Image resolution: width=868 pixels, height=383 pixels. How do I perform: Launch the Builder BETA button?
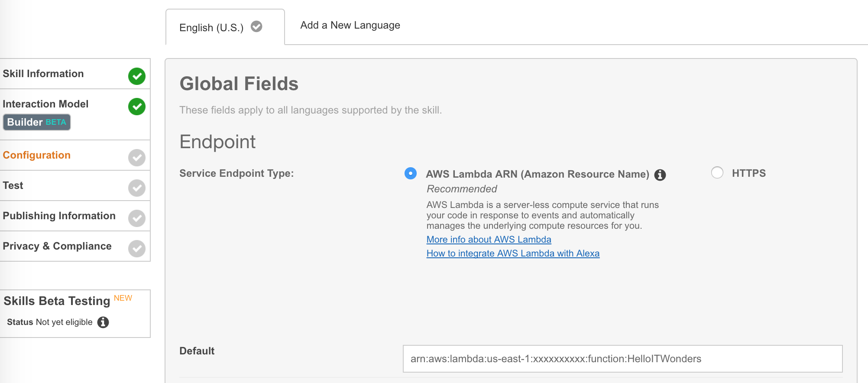(37, 122)
